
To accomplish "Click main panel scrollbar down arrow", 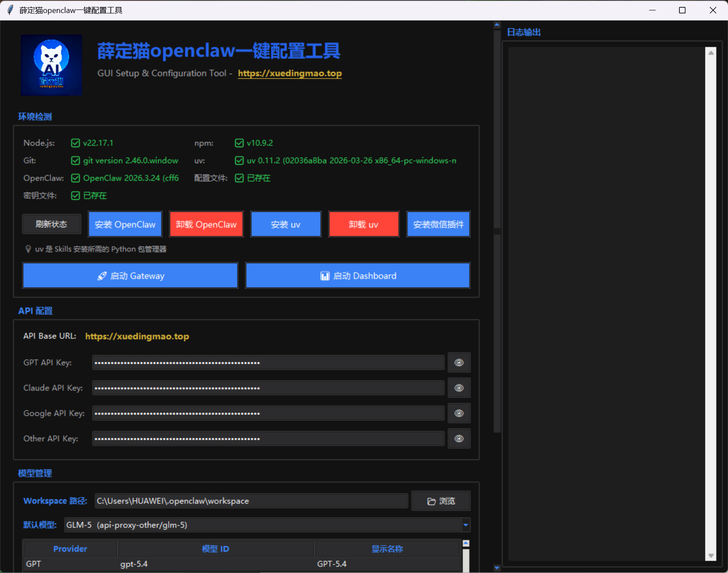I will tap(497, 567).
